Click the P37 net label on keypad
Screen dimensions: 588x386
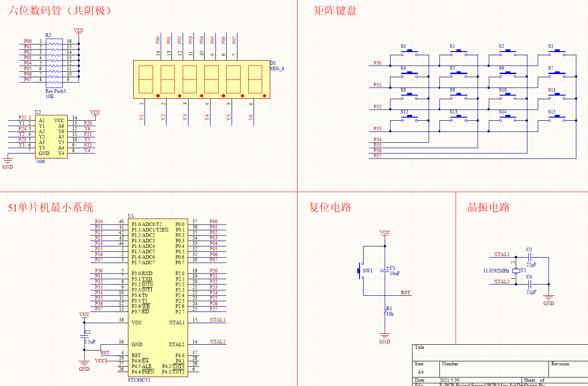click(377, 156)
